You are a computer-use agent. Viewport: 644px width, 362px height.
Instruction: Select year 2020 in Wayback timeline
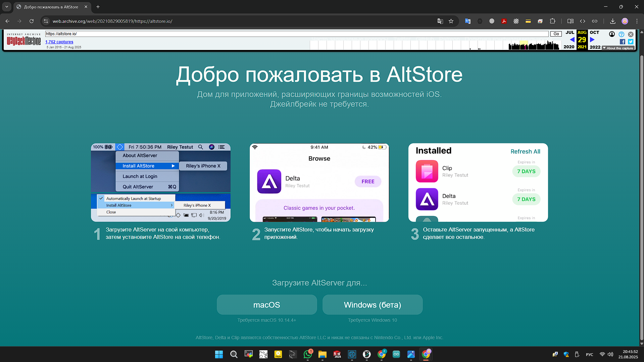[569, 47]
